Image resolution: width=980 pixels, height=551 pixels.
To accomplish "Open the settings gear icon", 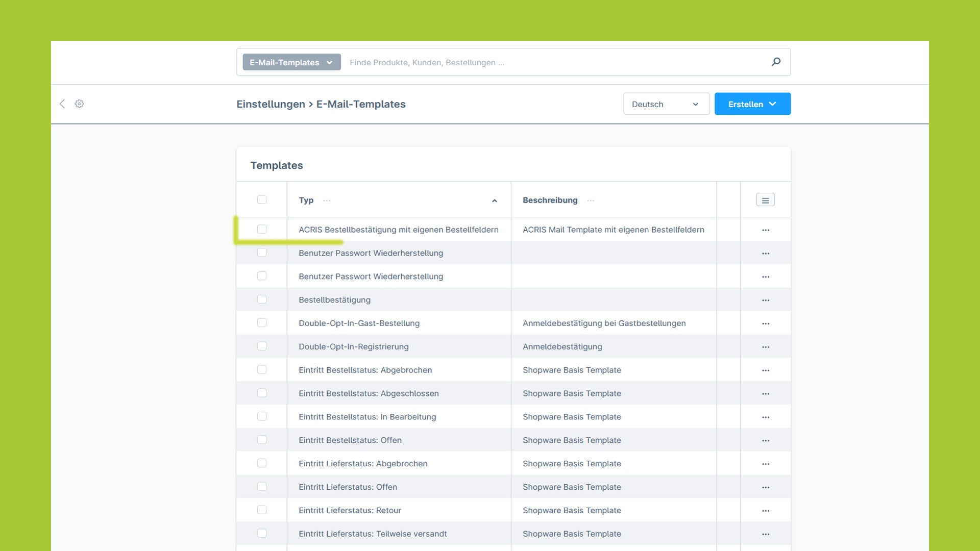I will click(x=79, y=104).
